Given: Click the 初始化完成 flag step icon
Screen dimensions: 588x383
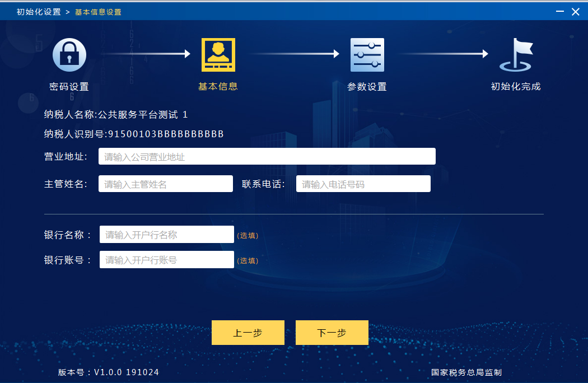Looking at the screenshot, I should 516,55.
